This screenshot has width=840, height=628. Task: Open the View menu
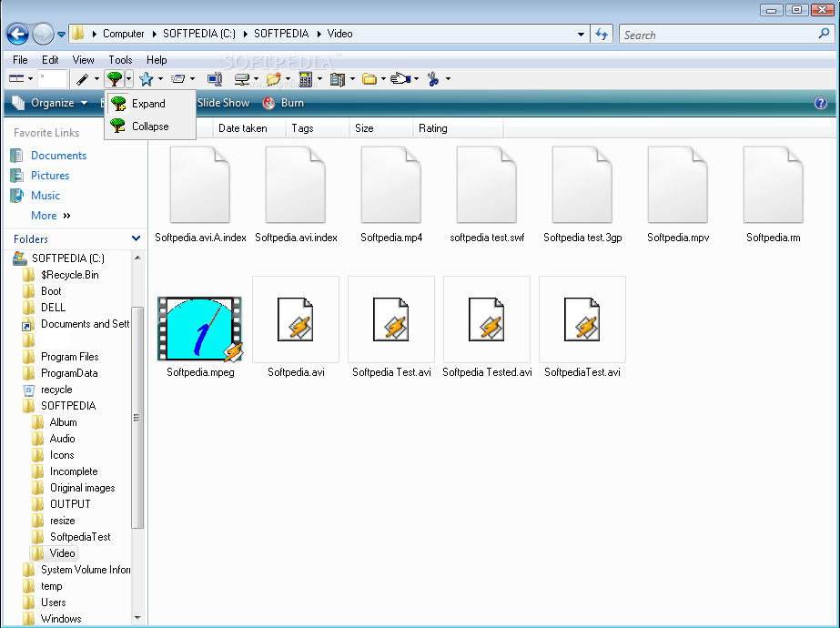[83, 60]
